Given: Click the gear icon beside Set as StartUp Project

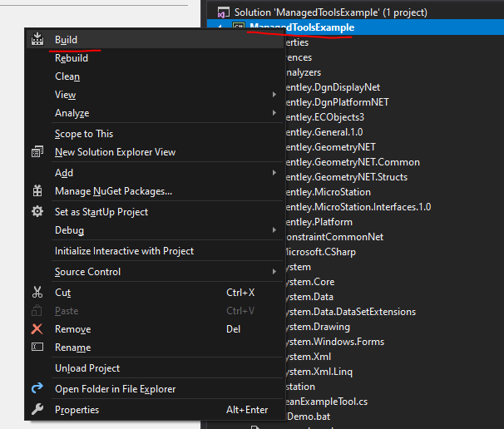Looking at the screenshot, I should [x=37, y=211].
